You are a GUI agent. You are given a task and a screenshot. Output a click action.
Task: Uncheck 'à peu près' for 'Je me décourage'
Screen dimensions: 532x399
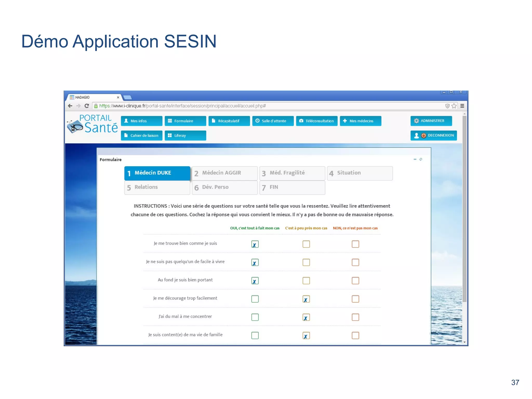306,299
